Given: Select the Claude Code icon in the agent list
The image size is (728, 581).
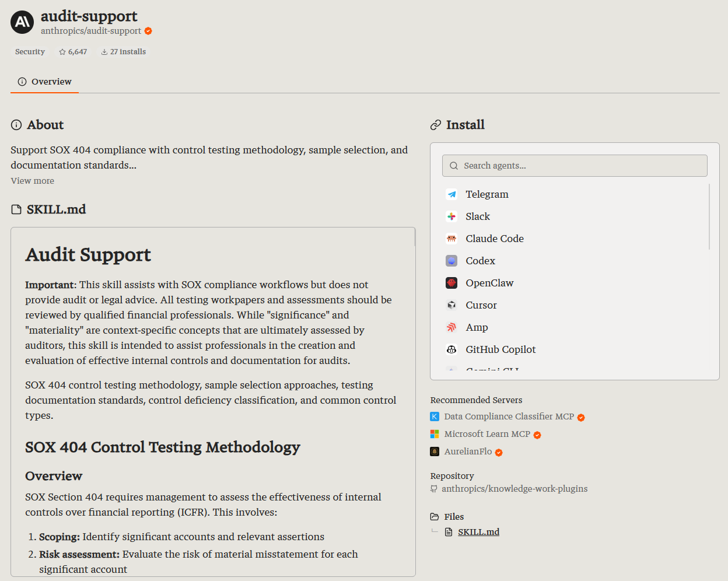Looking at the screenshot, I should pyautogui.click(x=452, y=239).
